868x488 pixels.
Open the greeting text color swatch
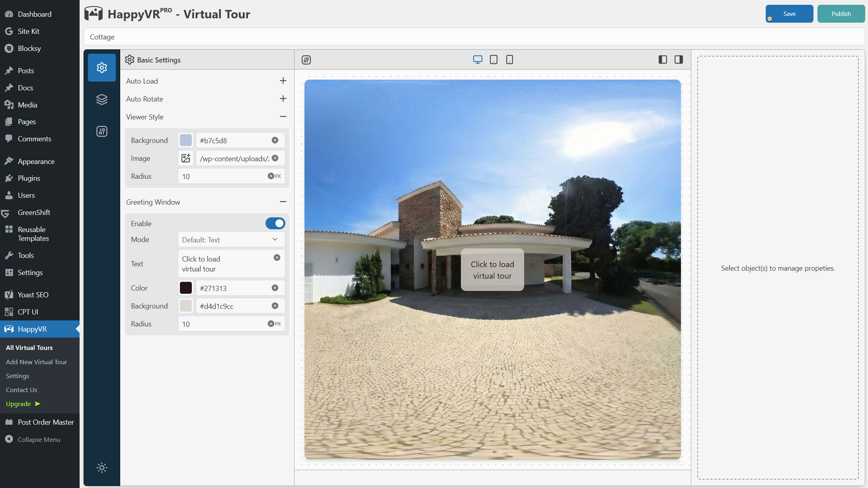[186, 288]
